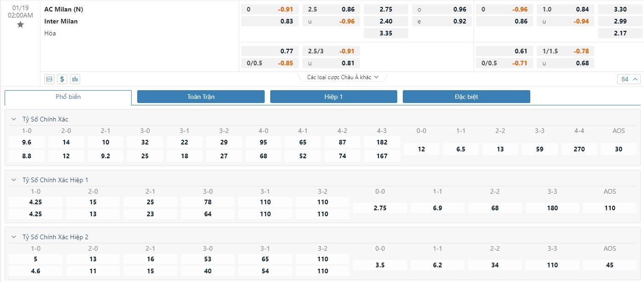Select the Phổ biến tab
Image resolution: width=644 pixels, height=282 pixels.
(68, 97)
